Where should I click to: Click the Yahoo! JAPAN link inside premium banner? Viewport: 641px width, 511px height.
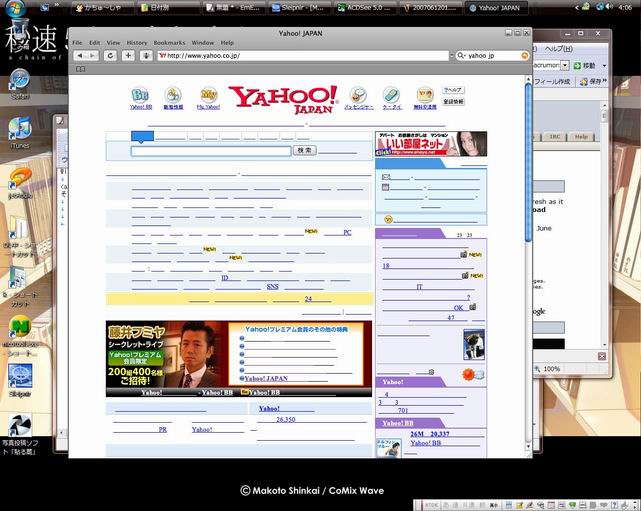point(266,379)
